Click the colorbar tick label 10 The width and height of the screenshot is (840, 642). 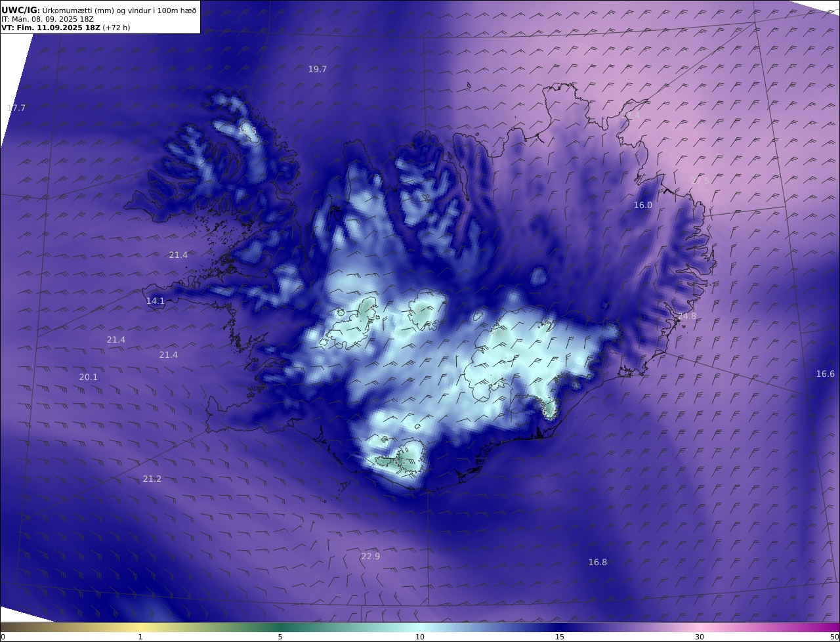[x=420, y=637]
